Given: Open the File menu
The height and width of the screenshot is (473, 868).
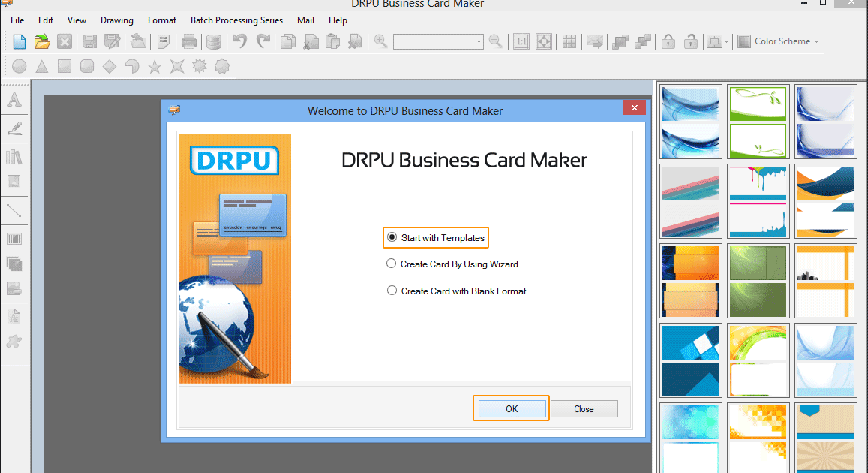Looking at the screenshot, I should coord(17,20).
